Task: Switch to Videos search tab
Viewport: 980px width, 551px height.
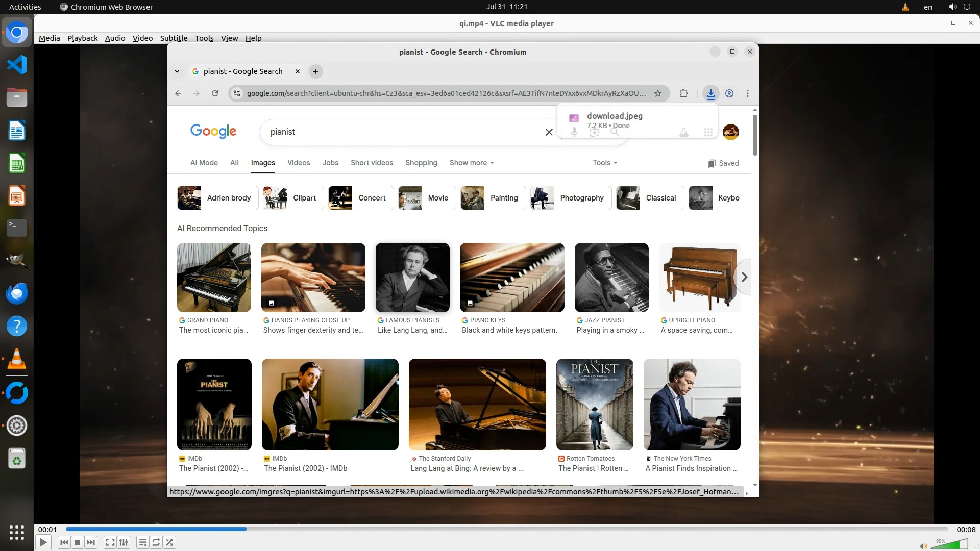Action: [x=299, y=163]
